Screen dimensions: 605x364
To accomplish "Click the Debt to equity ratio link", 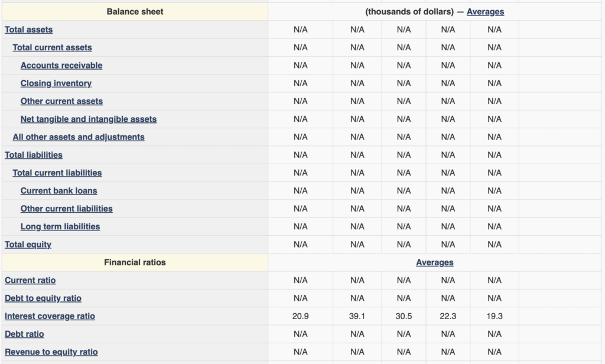I will (x=43, y=298).
